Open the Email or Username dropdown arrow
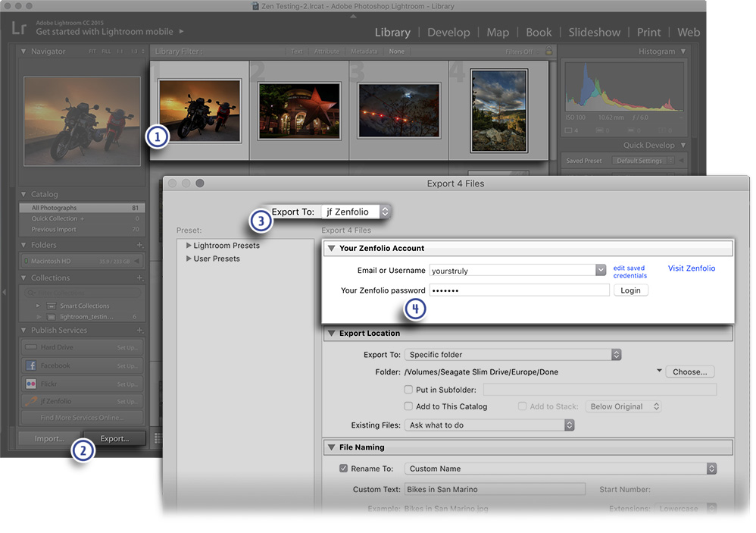Image resolution: width=756 pixels, height=533 pixels. (600, 270)
